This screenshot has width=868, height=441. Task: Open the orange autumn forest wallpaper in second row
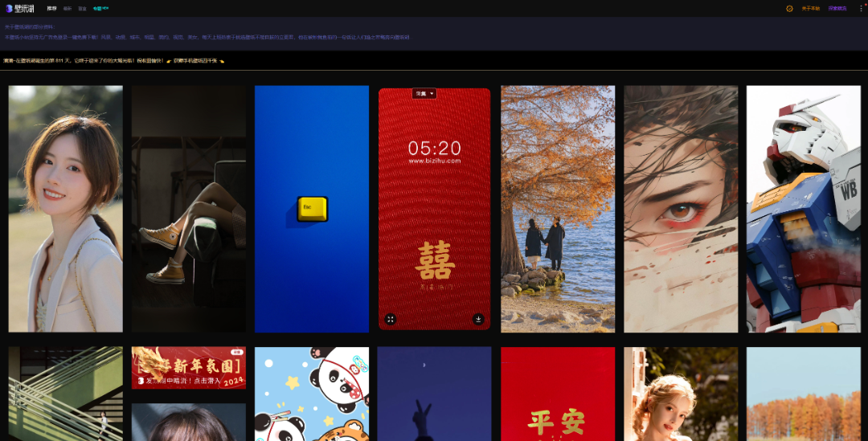point(804,394)
